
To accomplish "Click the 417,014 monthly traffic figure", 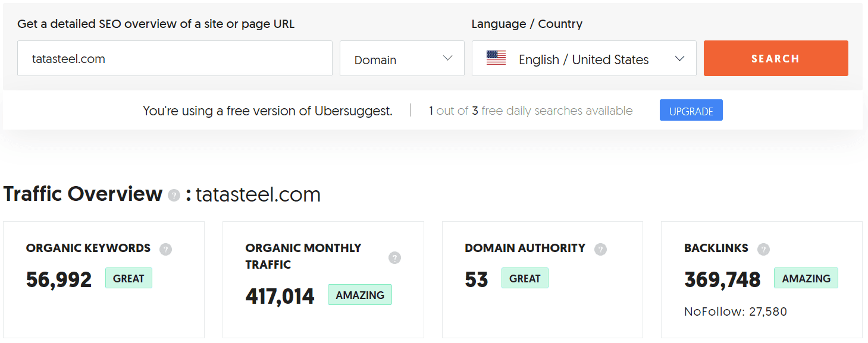I will 280,296.
